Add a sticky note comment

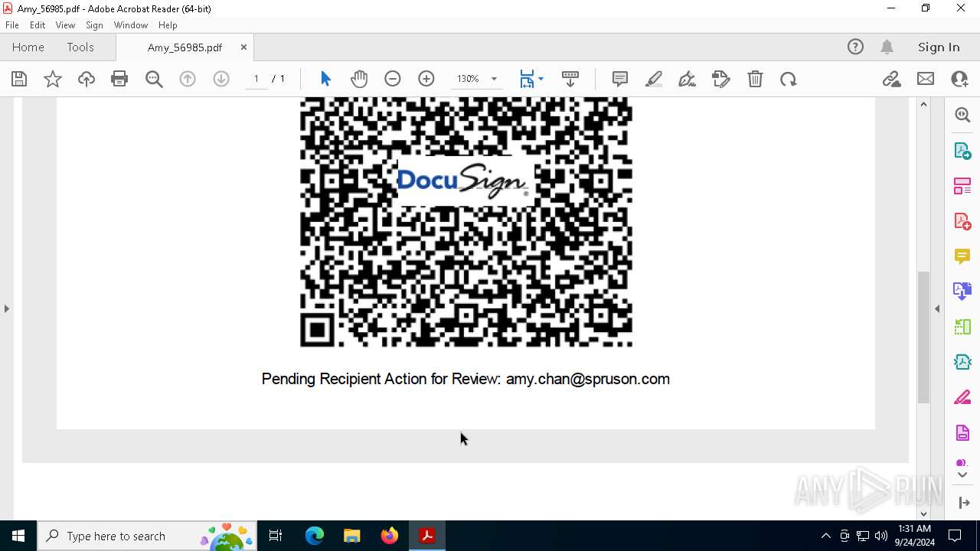(x=620, y=79)
